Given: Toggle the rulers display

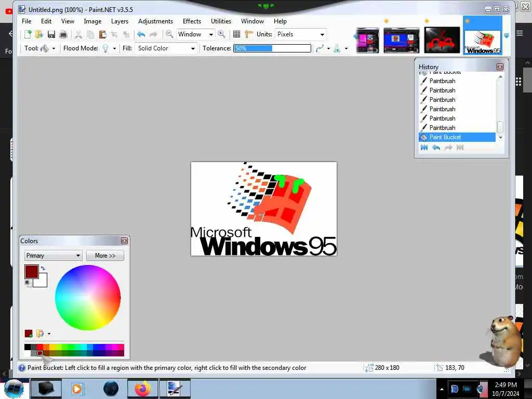Looking at the screenshot, I should [249, 34].
